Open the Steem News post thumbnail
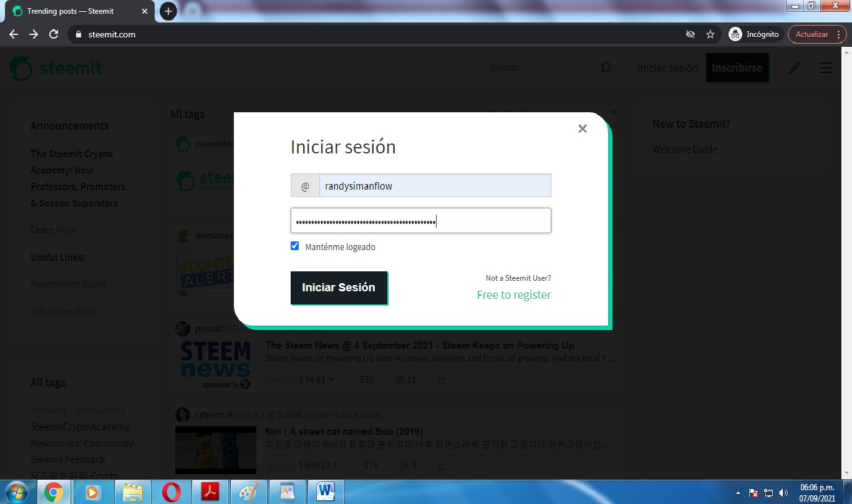Screen dimensions: 852x504 point(216,365)
